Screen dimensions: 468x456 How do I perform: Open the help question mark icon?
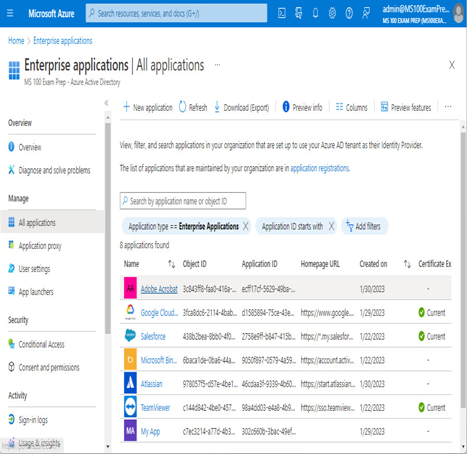point(349,13)
